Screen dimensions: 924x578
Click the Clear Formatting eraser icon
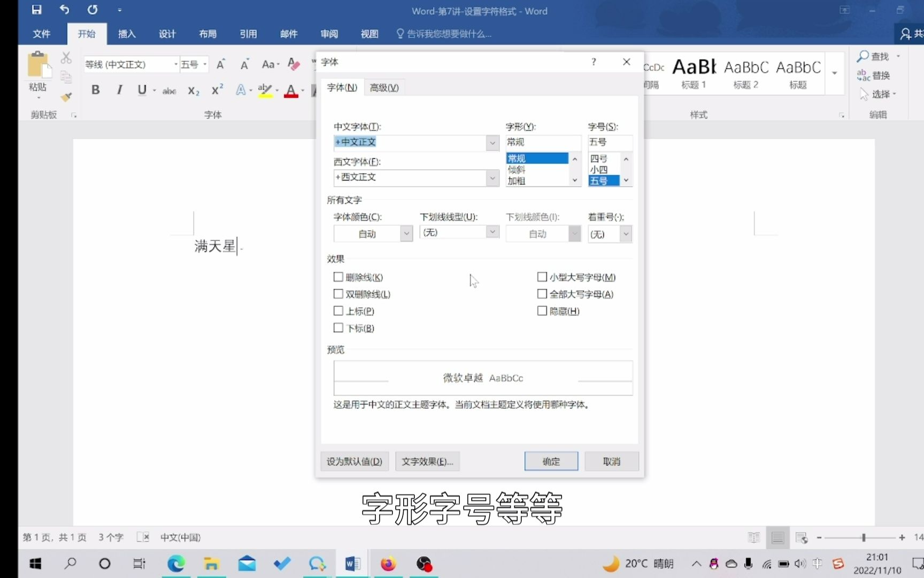click(294, 64)
